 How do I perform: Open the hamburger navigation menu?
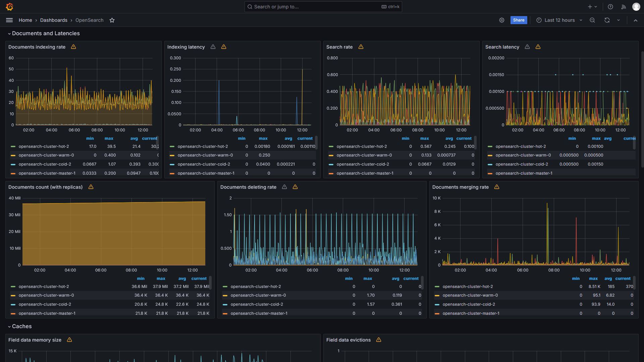click(x=9, y=20)
